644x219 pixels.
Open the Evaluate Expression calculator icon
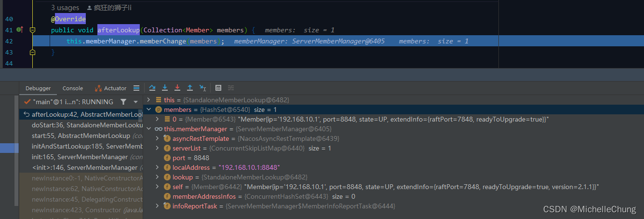218,88
